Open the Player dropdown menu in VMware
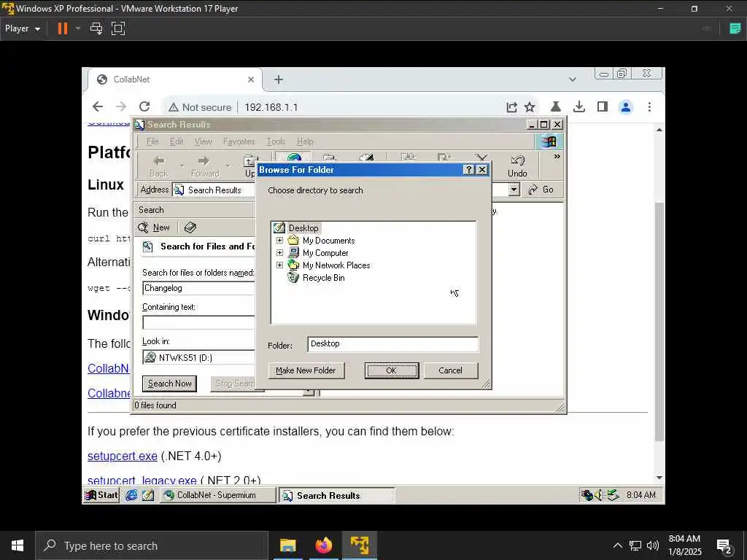Viewport: 747px width, 560px height. click(23, 28)
